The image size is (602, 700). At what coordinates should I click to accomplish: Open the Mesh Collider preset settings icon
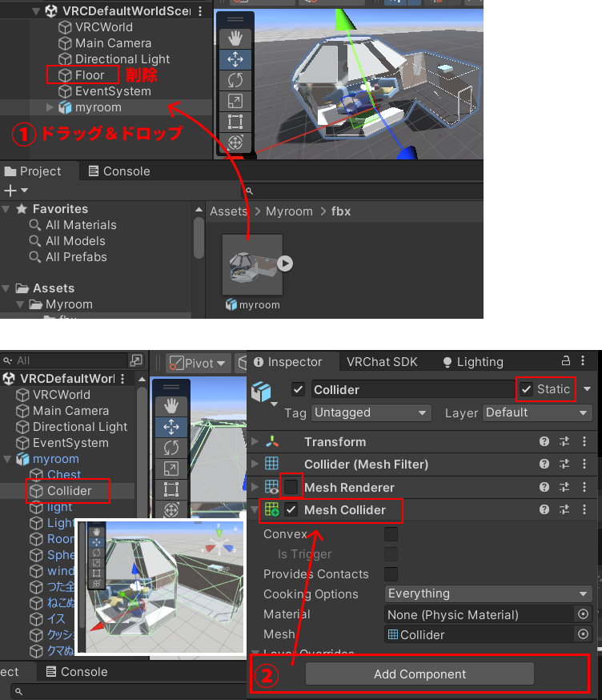point(564,509)
